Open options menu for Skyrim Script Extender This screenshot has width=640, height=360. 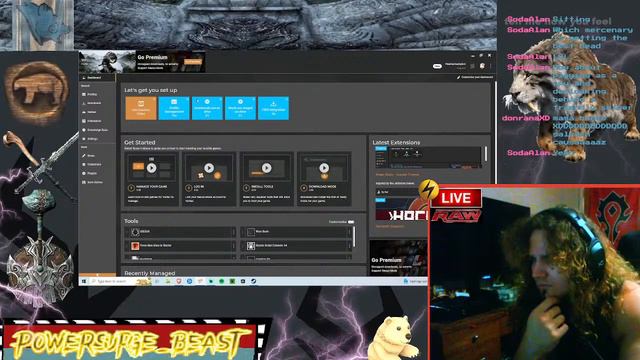click(x=350, y=246)
